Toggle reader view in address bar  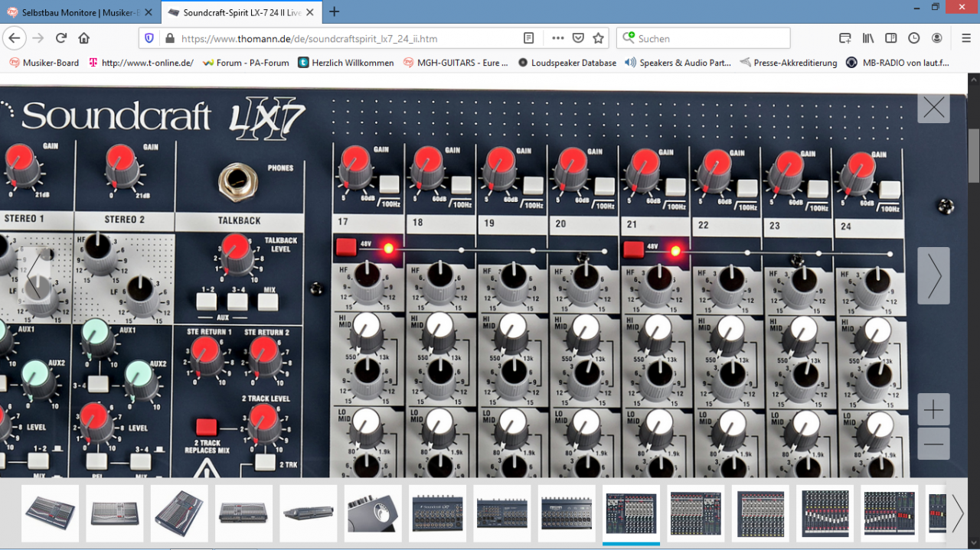(x=528, y=38)
